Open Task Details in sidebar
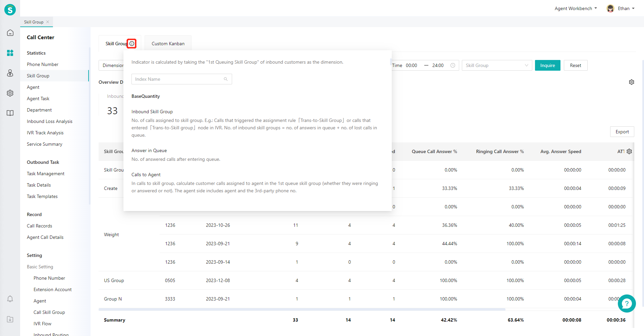This screenshot has height=336, width=644. (x=39, y=185)
